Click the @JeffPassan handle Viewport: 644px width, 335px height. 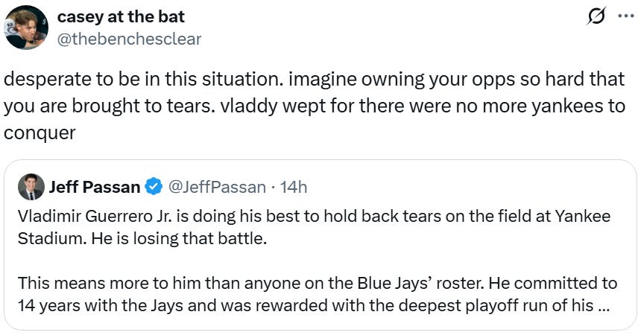click(217, 187)
